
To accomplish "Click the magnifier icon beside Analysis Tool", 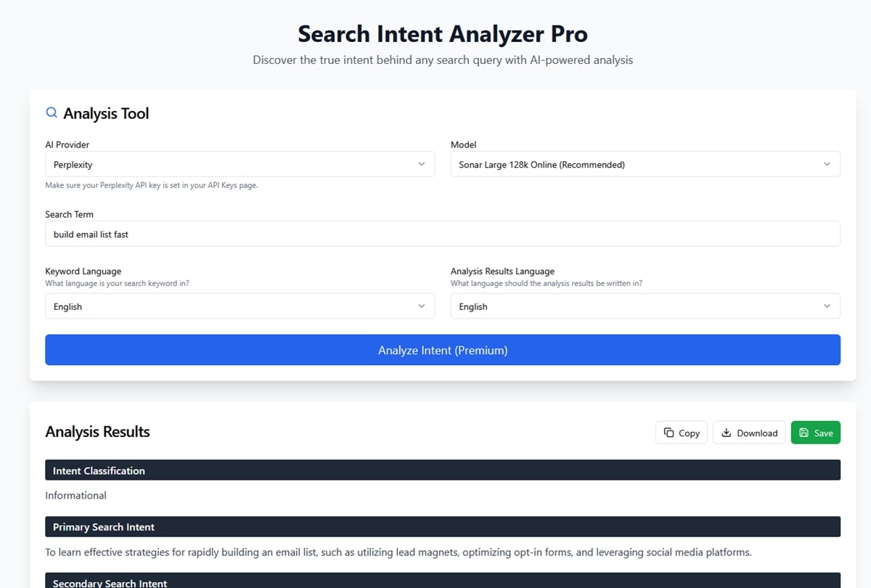I will (52, 113).
